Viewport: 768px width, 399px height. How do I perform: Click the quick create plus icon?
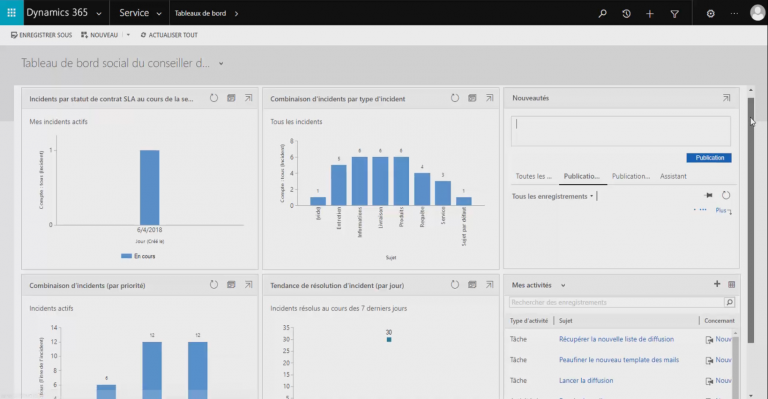coord(650,14)
